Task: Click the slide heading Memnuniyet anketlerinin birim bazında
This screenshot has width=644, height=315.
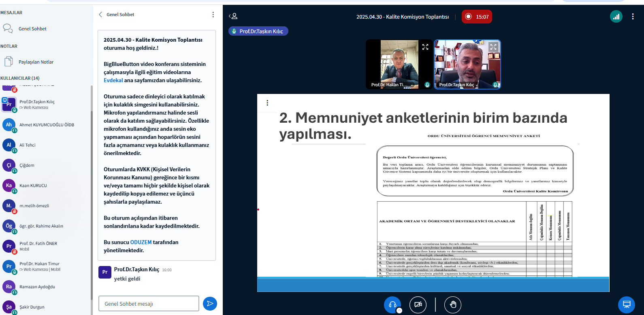Action: pos(423,126)
